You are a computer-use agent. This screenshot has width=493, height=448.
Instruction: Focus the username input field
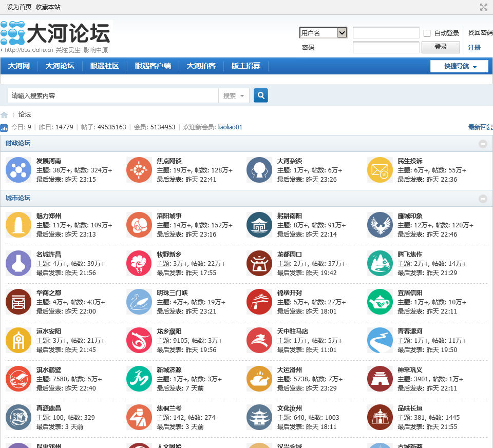[386, 32]
